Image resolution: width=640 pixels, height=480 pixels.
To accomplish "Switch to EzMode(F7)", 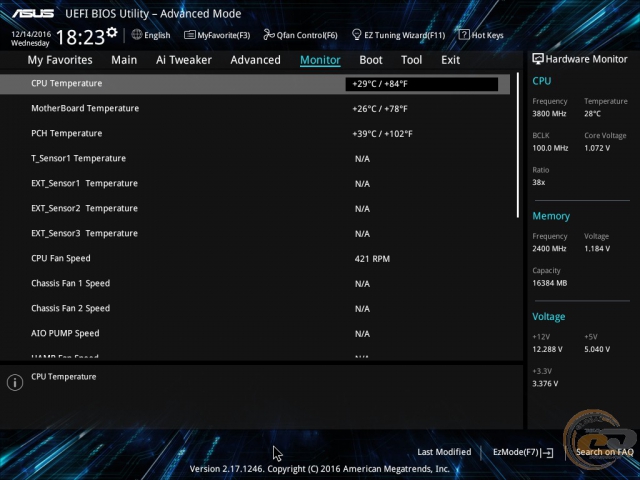I will [516, 452].
